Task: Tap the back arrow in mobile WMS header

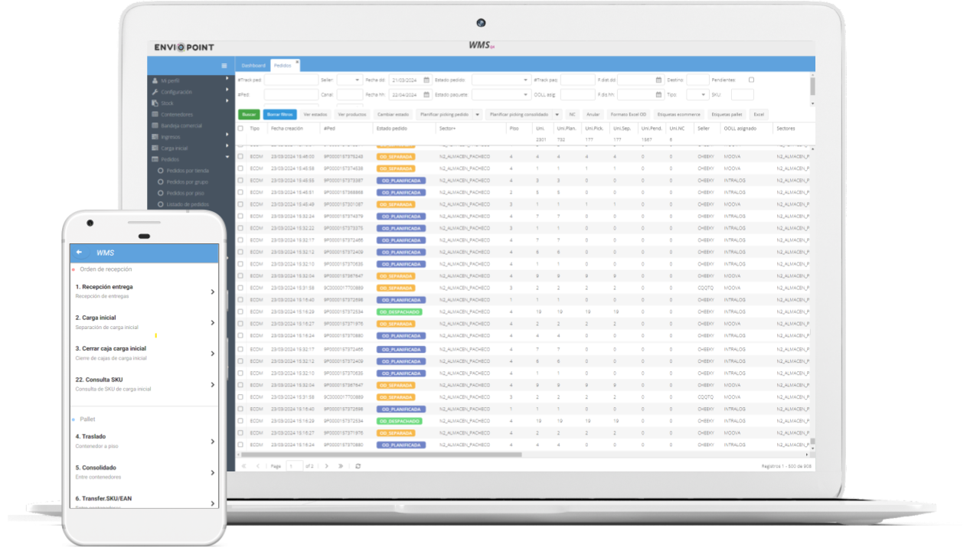Action: [x=79, y=253]
